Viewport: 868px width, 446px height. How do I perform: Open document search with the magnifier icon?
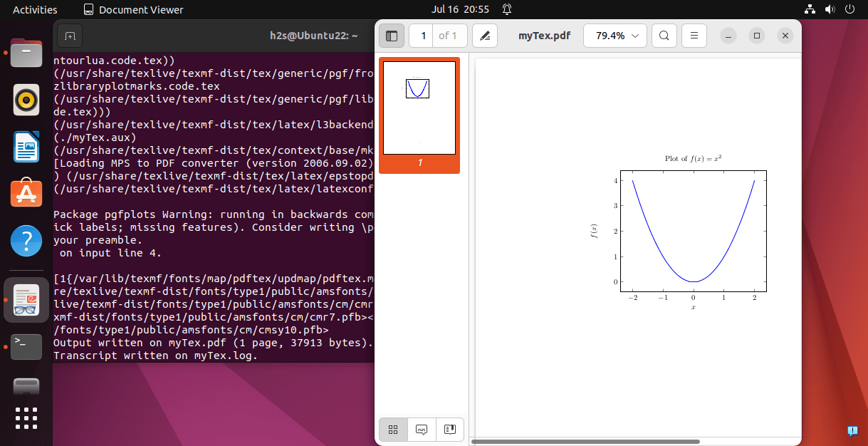(x=664, y=35)
